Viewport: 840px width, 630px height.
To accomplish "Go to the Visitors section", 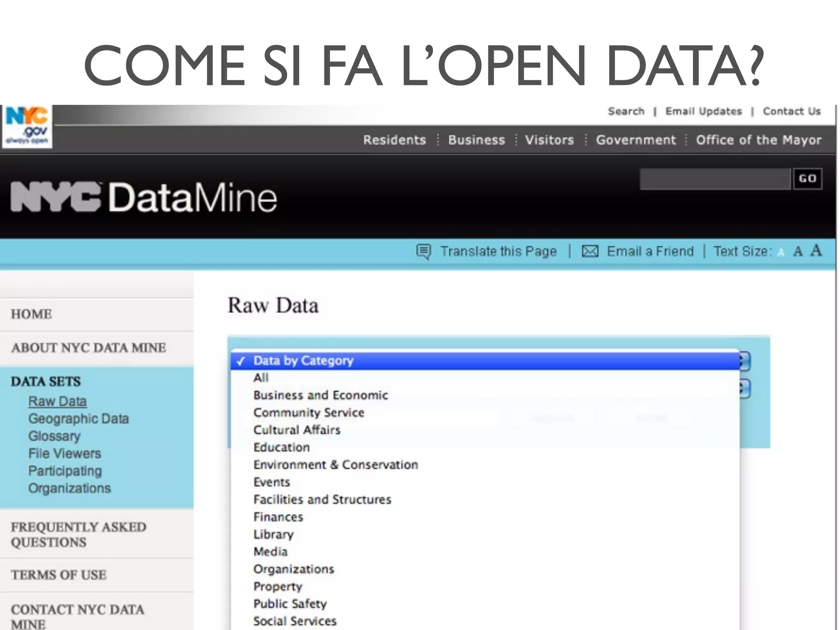I will coord(550,140).
